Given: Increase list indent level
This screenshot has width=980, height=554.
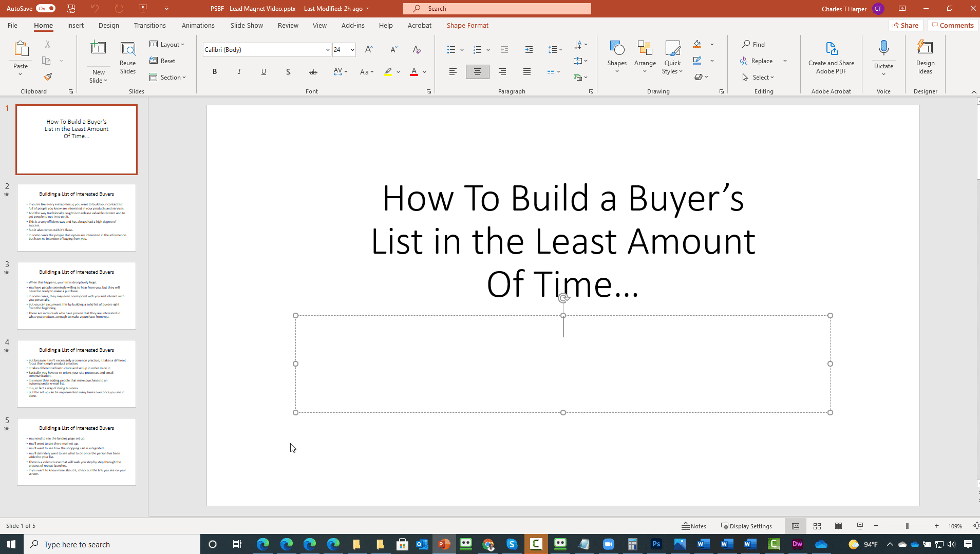Looking at the screenshot, I should 529,50.
